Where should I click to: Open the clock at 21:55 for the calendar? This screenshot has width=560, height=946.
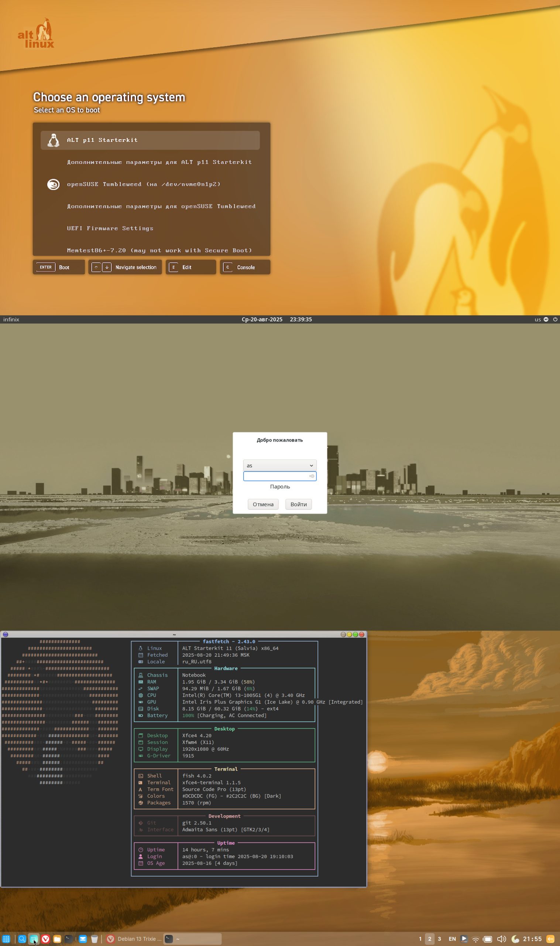click(532, 939)
